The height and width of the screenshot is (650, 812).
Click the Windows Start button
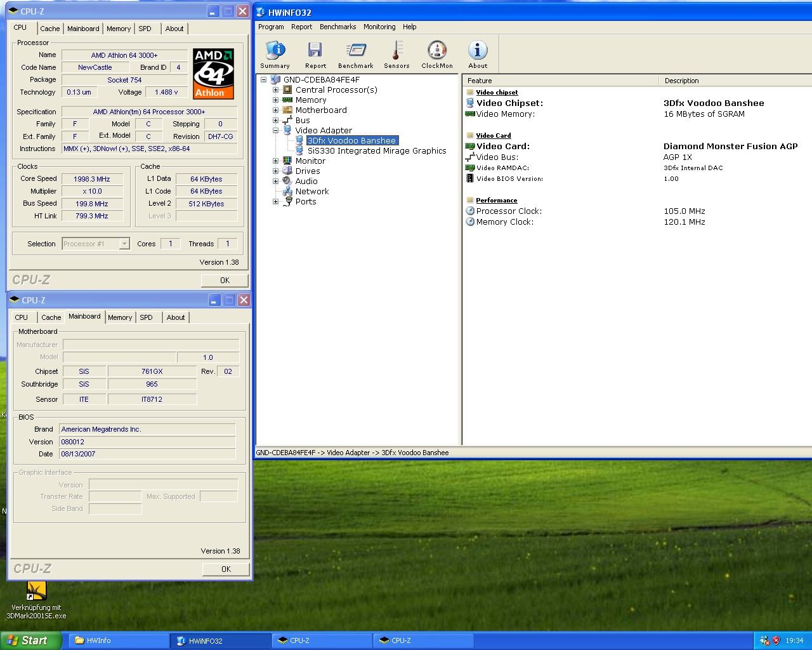pos(30,640)
